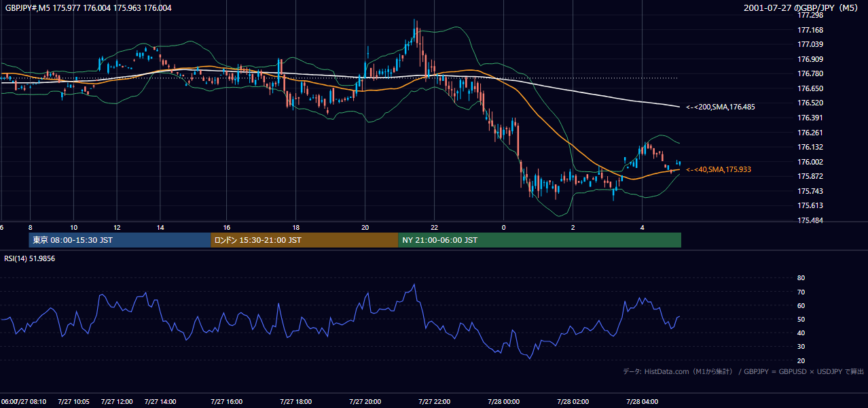Click hour label 12 under price chart
Viewport: 868px width, 408px height.
click(117, 227)
